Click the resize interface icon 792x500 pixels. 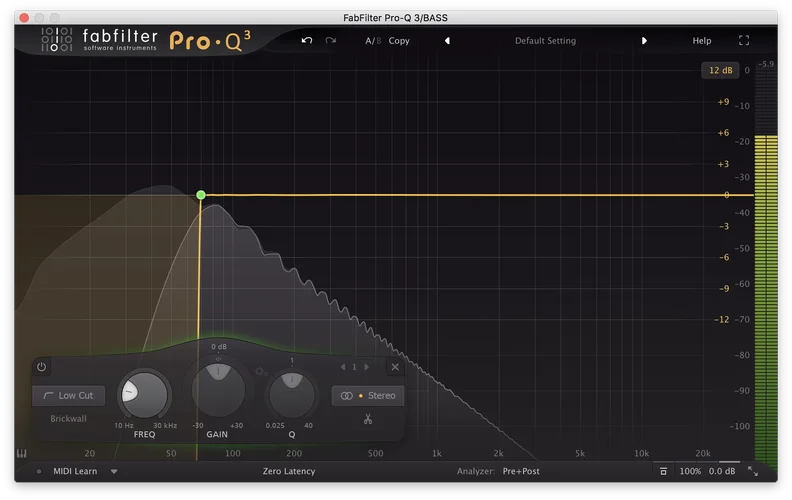tap(753, 471)
